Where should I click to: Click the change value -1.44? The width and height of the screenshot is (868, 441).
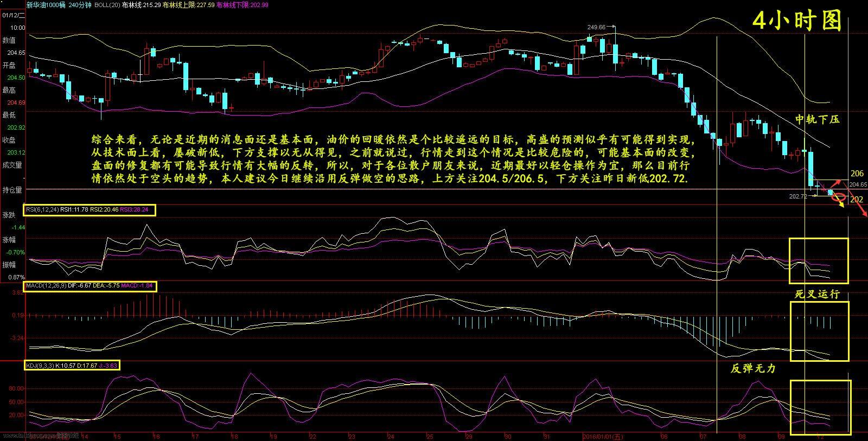pos(18,227)
